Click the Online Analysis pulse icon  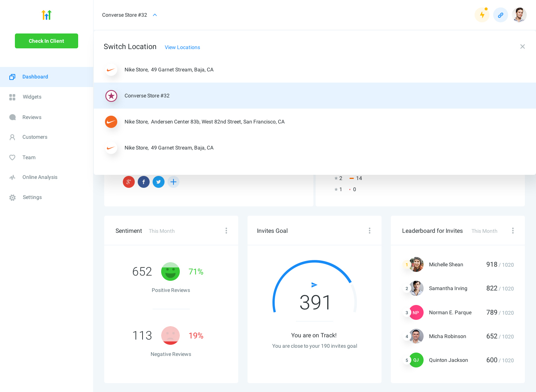click(x=12, y=177)
